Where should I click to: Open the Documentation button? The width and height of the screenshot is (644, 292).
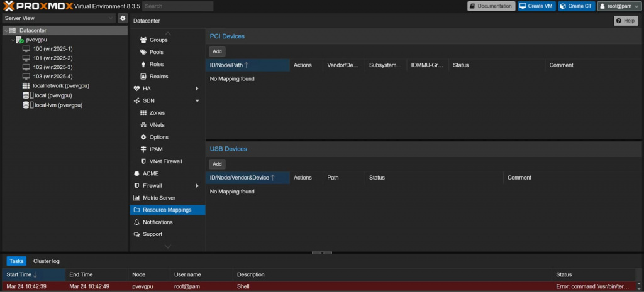point(491,6)
